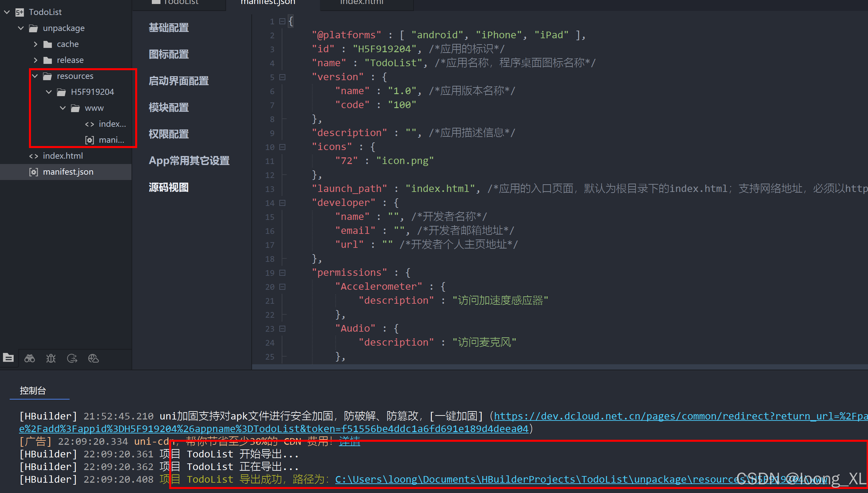Click the "Accelerometer" key on line 20
Image resolution: width=868 pixels, height=493 pixels.
tap(379, 286)
